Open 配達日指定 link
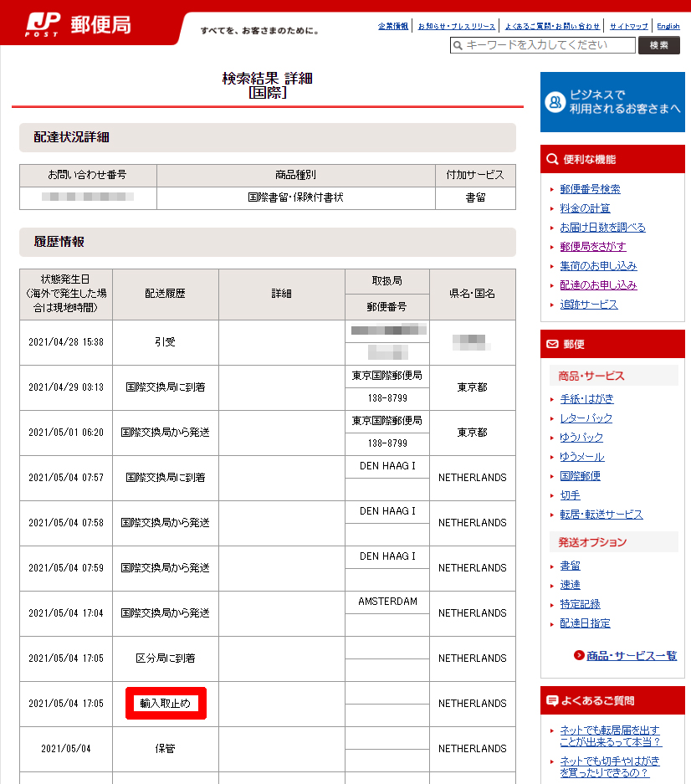 [x=585, y=623]
